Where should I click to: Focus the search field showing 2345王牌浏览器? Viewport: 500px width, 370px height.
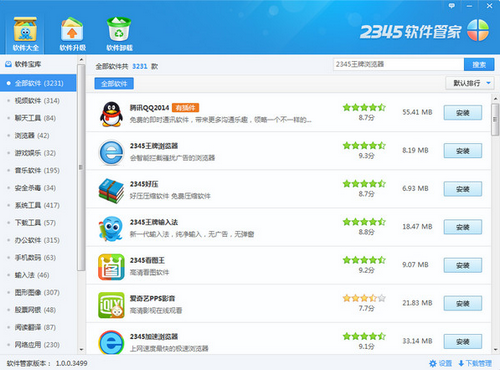tap(399, 64)
